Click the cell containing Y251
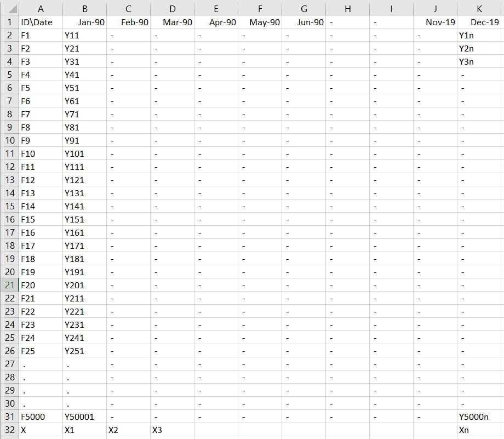504x439 pixels. (84, 351)
